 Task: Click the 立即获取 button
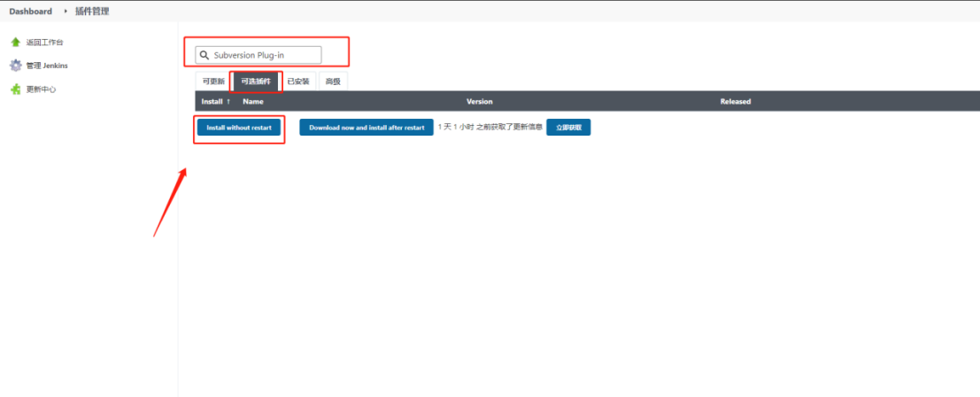click(x=568, y=128)
